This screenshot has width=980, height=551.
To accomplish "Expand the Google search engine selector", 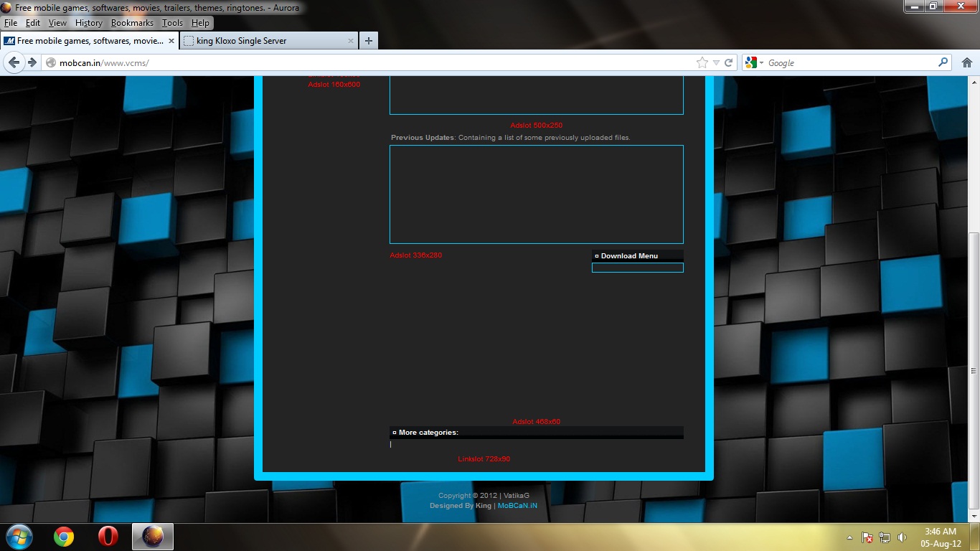I will [x=755, y=62].
